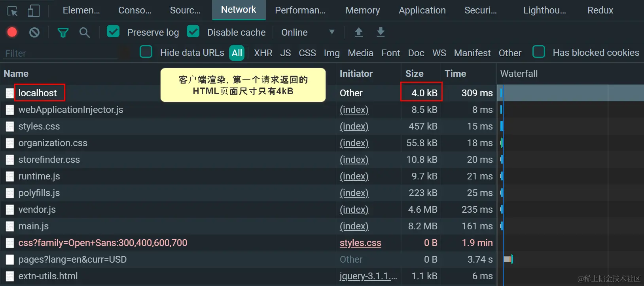Toggle the filter funnel icon

tap(63, 32)
